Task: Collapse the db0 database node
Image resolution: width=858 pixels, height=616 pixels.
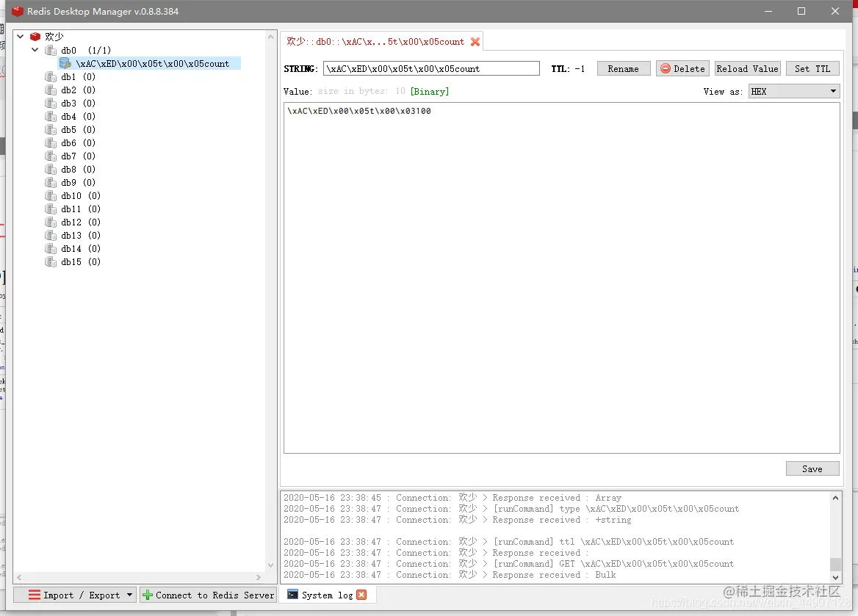Action: pos(35,50)
